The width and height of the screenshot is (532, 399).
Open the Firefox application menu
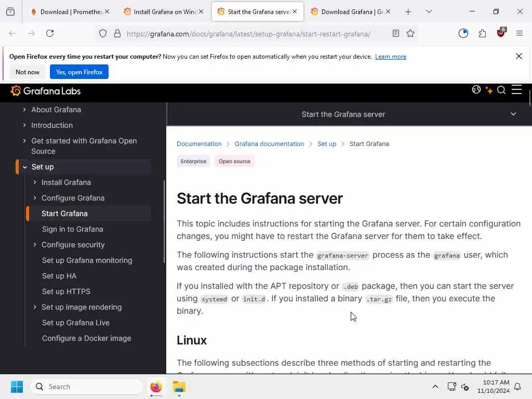coord(520,33)
